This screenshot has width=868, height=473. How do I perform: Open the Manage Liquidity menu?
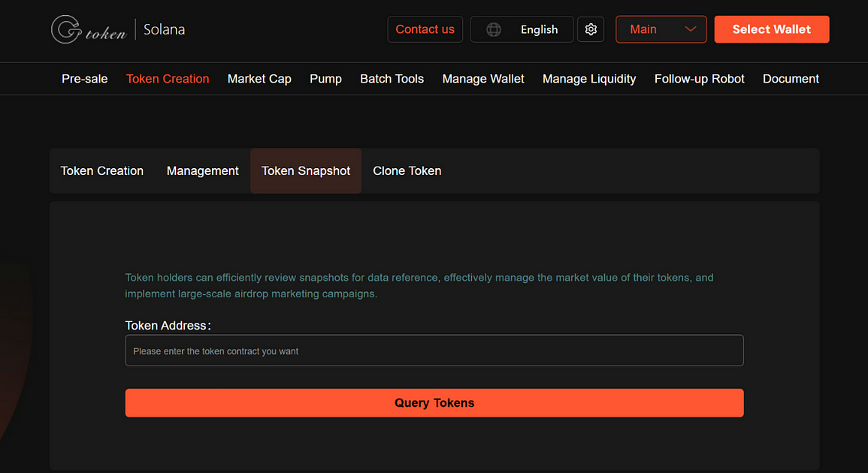tap(589, 79)
